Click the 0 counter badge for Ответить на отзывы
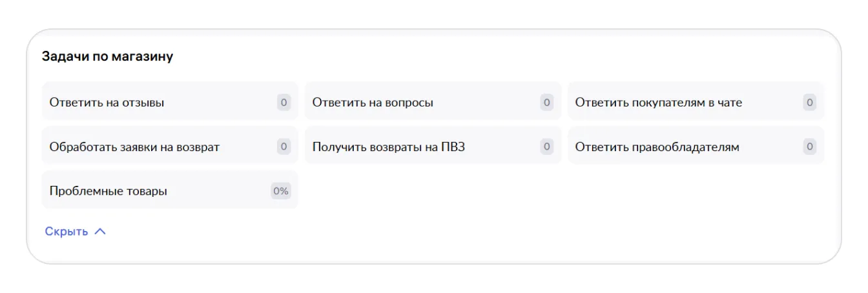Image resolution: width=868 pixels, height=293 pixels. 284,102
